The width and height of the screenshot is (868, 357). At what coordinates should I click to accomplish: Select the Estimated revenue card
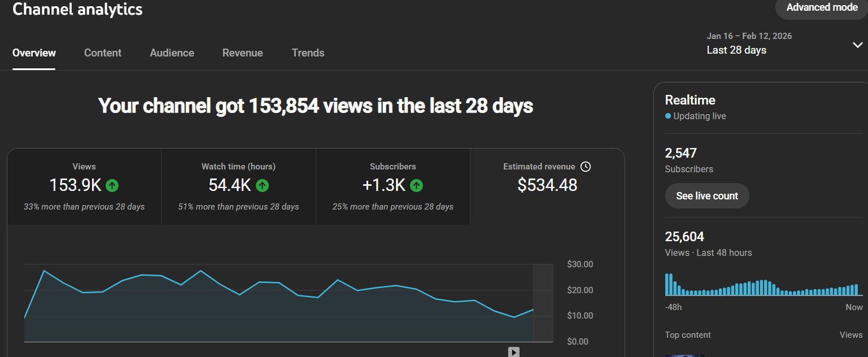547,186
